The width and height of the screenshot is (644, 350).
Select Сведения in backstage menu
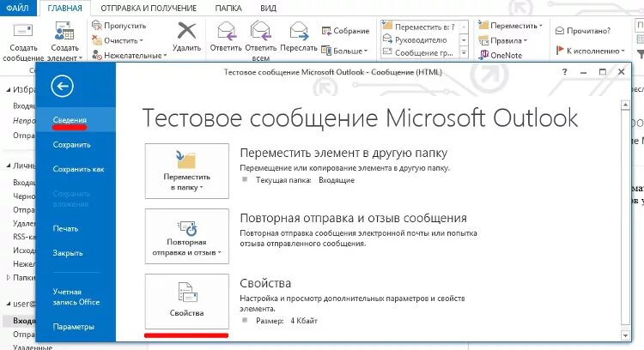(x=76, y=120)
